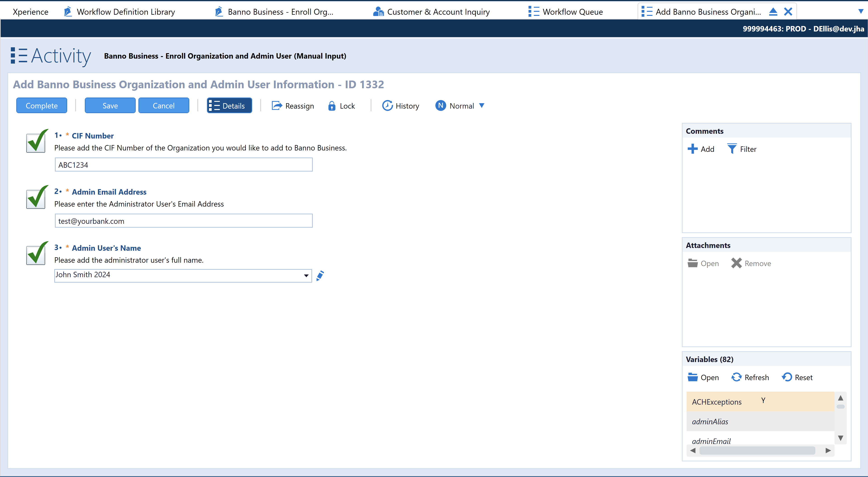Toggle the CIF Number checkbox

click(36, 143)
